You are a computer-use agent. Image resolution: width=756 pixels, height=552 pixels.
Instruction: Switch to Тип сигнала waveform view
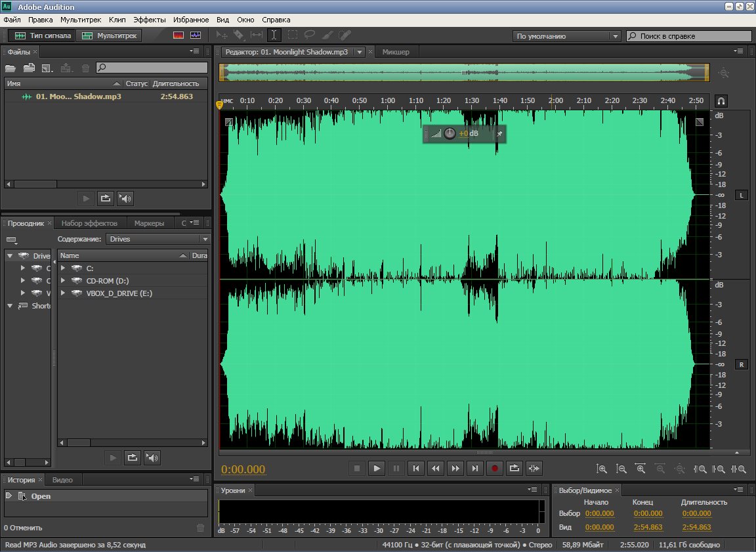coord(43,35)
